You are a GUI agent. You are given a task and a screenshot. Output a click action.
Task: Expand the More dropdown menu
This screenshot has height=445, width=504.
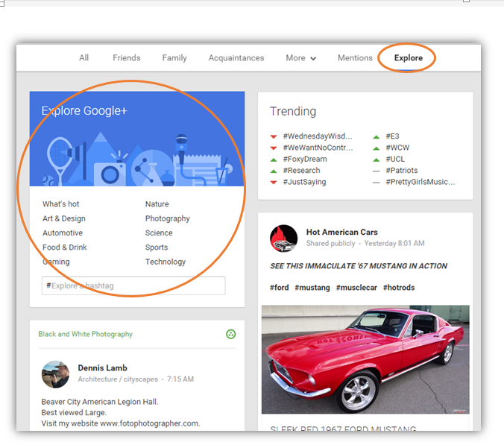(x=301, y=58)
